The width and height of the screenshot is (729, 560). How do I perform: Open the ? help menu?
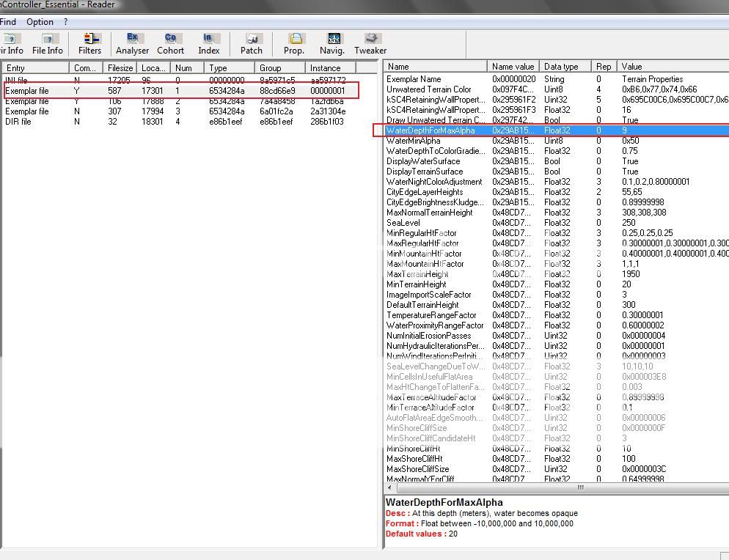pos(65,22)
